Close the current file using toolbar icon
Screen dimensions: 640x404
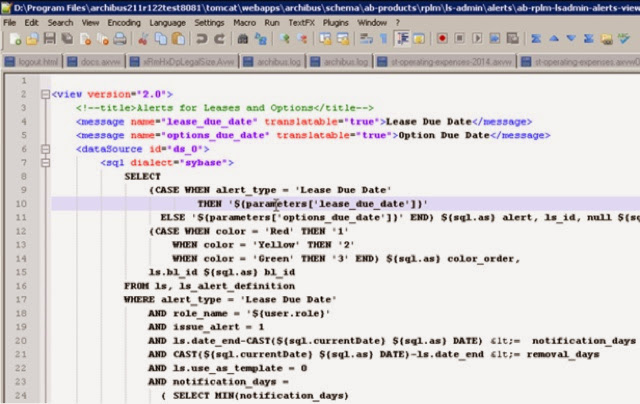coord(85,39)
